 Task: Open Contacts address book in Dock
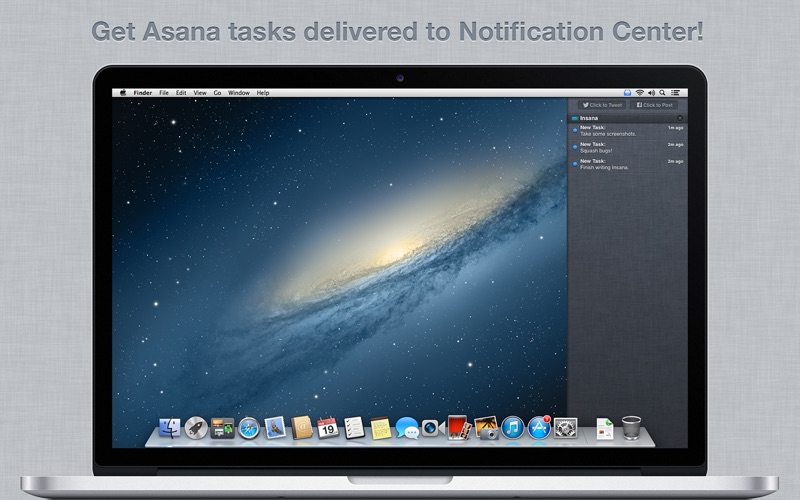pos(302,428)
